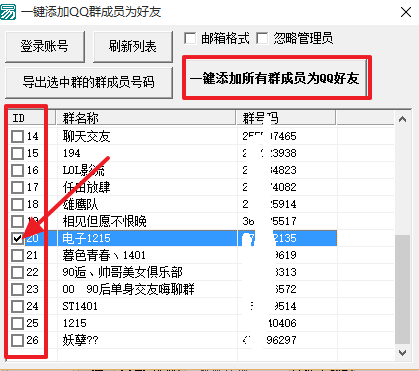The image size is (419, 371).
Task: Check the box for row 25
Action: (17, 323)
